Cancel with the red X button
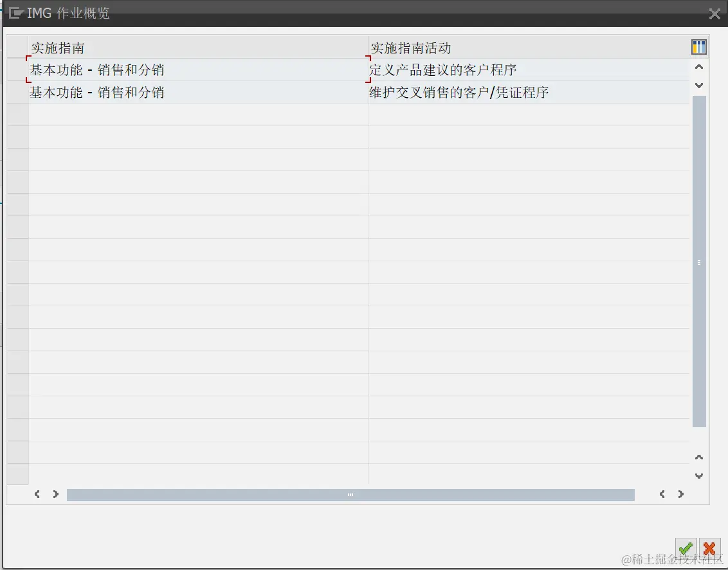 click(x=709, y=549)
